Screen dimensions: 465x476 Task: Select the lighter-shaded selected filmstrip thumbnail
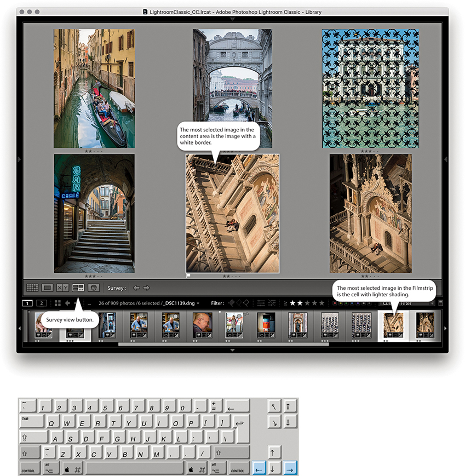point(393,325)
